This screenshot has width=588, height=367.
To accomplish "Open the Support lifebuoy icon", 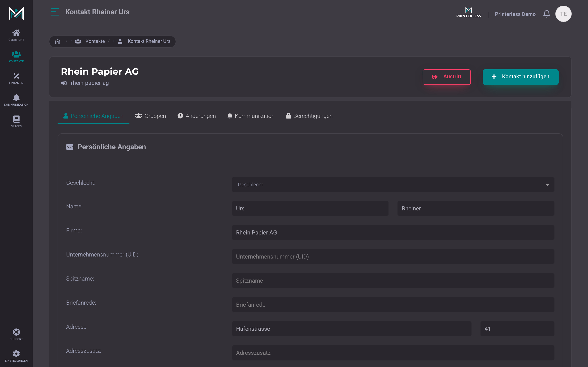I will click(x=16, y=332).
